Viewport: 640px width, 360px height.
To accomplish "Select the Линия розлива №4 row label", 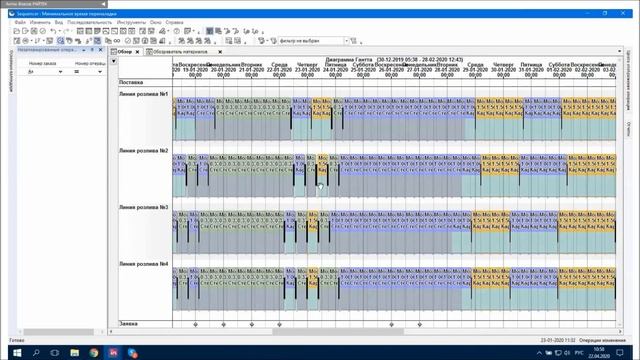I will [x=143, y=264].
